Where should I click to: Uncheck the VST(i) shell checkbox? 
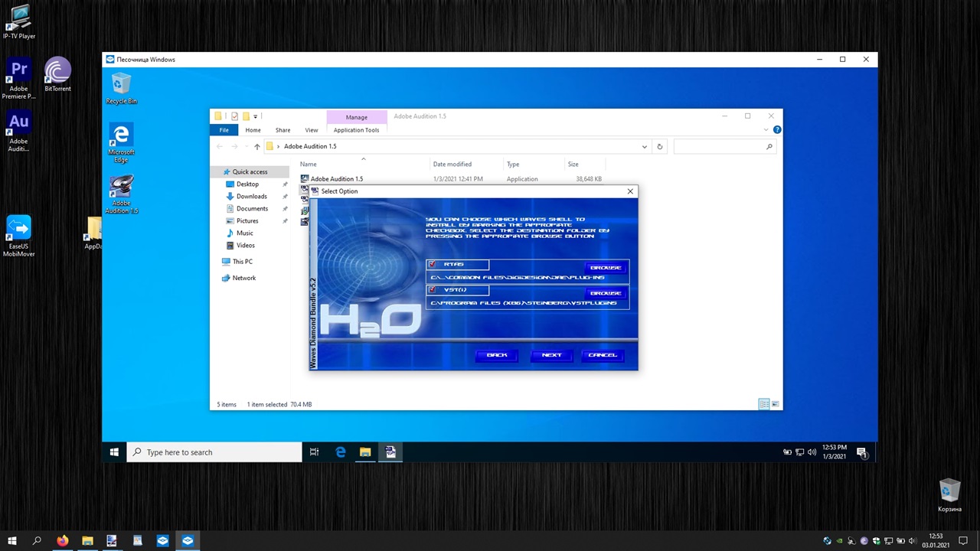[x=433, y=290]
